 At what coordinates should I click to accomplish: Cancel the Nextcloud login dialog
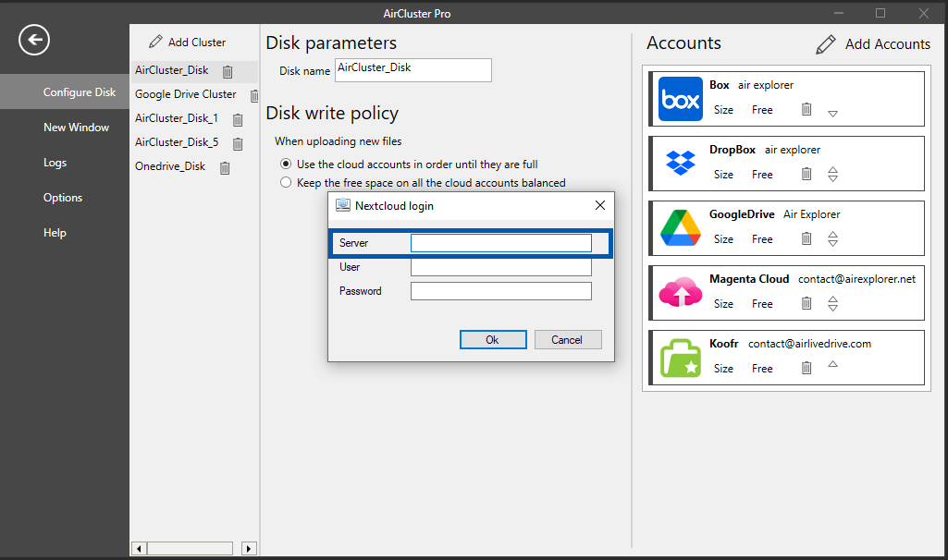pos(568,339)
